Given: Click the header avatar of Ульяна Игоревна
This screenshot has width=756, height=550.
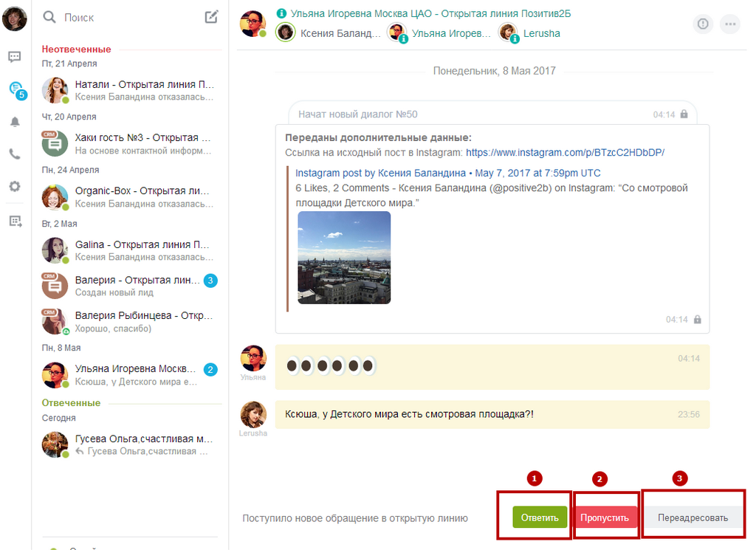Looking at the screenshot, I should [x=253, y=24].
